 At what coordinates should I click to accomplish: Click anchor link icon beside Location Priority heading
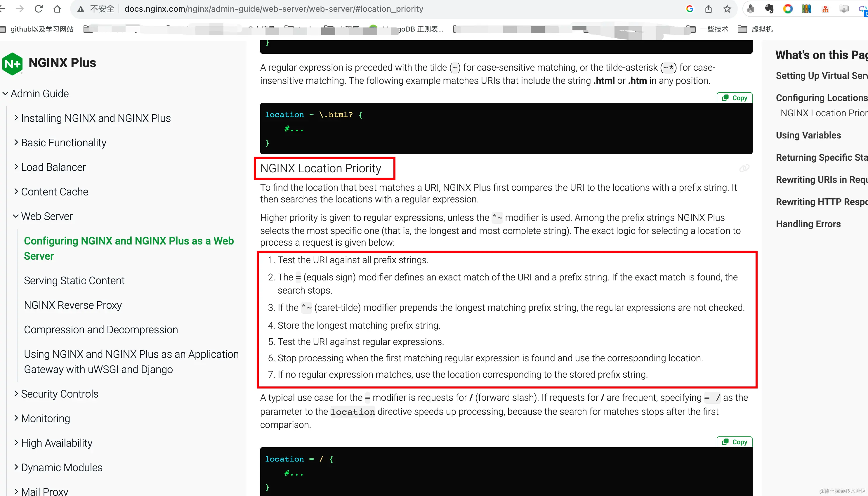coord(744,168)
